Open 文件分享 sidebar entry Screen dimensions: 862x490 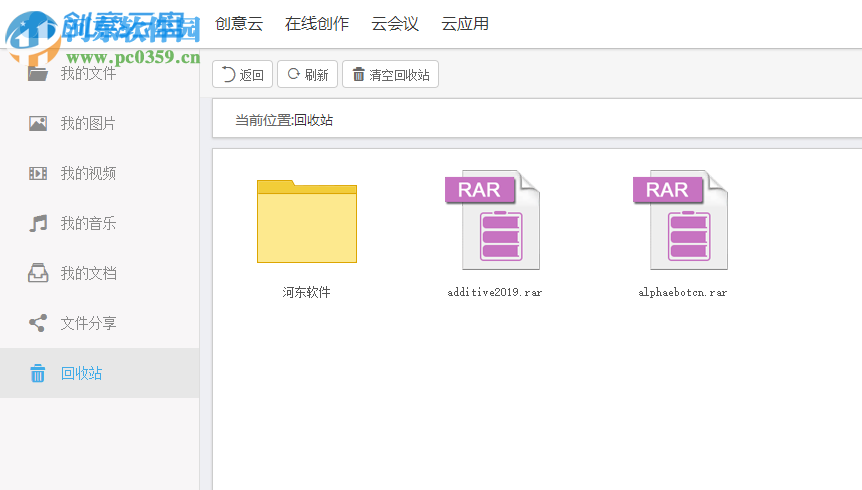(88, 323)
